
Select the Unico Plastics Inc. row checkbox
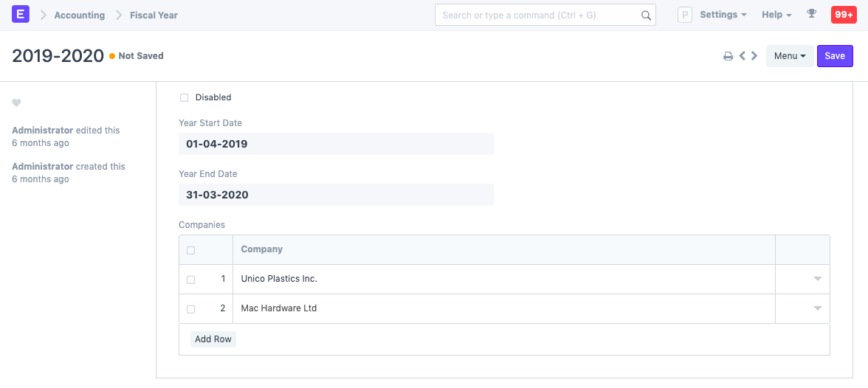pyautogui.click(x=191, y=280)
